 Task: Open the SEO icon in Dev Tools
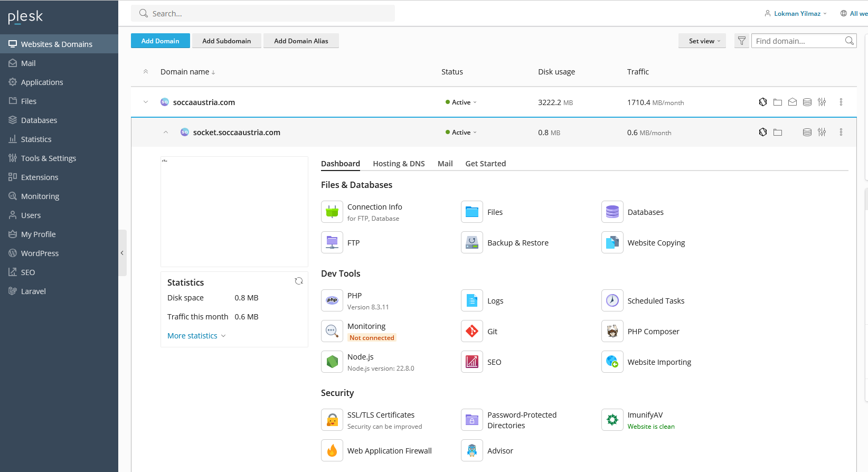click(x=472, y=362)
